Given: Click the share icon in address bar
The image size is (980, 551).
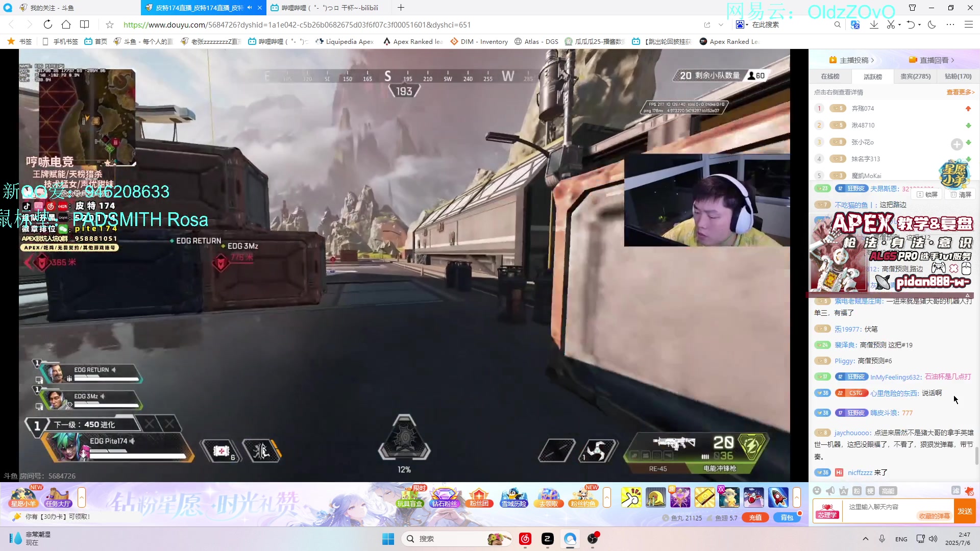Looking at the screenshot, I should [707, 24].
